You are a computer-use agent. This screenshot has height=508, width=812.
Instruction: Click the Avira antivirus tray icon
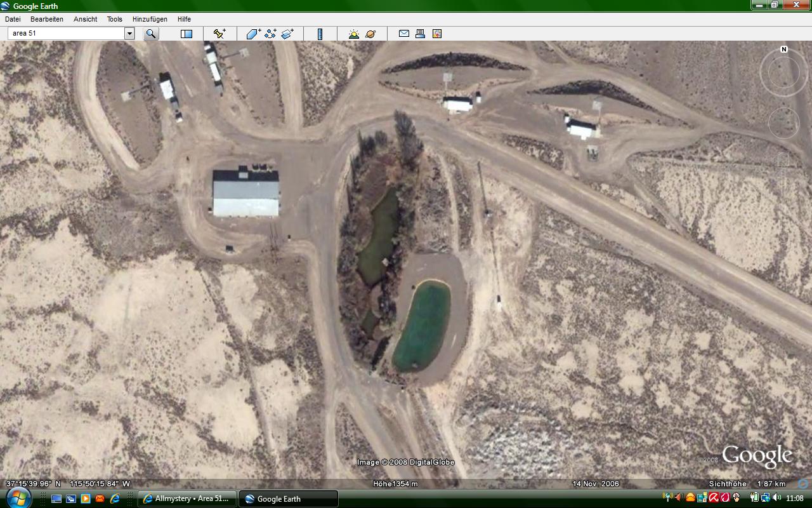tap(714, 497)
